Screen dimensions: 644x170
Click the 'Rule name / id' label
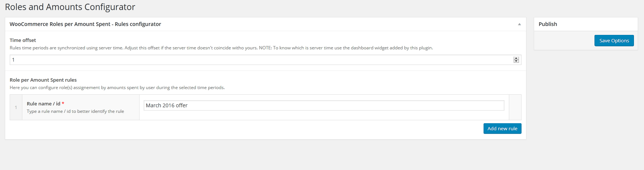43,104
